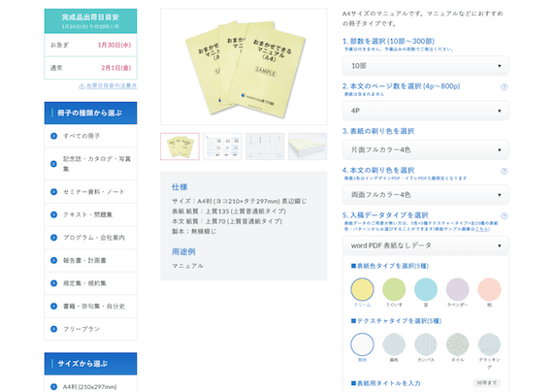Select the カンバス canvas texture option
The height and width of the screenshot is (392, 553).
426,344
